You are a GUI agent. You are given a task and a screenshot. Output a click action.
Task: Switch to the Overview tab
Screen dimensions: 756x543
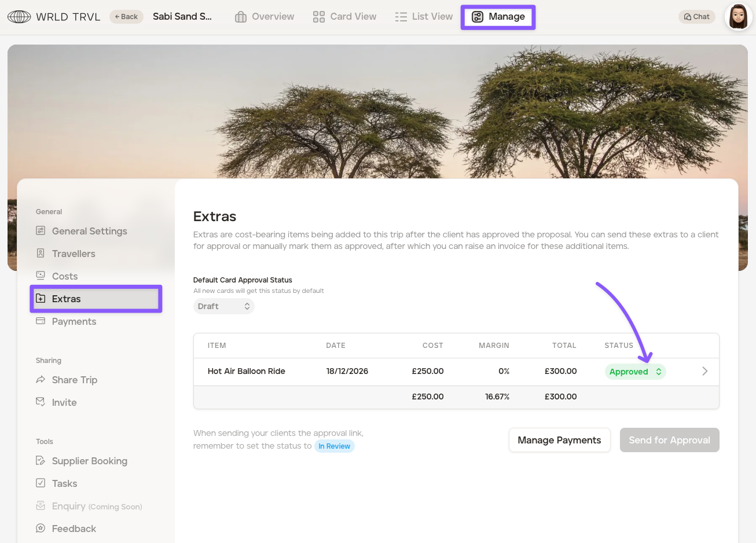[265, 17]
